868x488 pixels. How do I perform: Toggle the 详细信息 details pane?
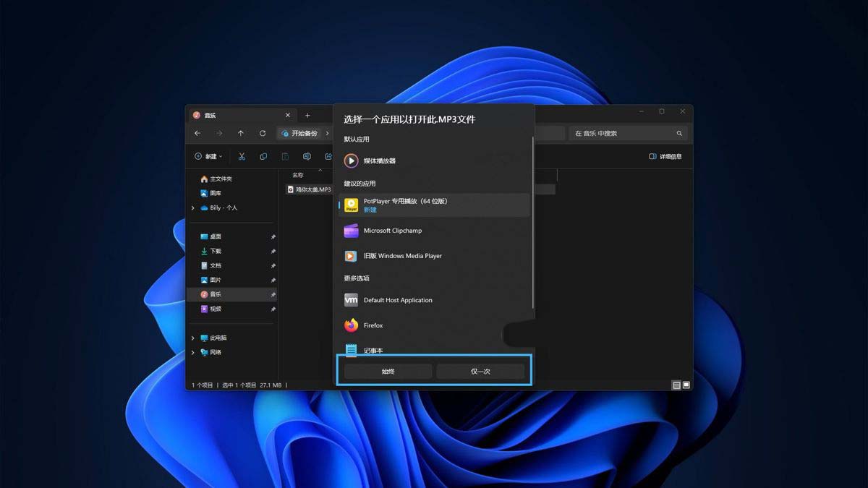click(x=665, y=156)
